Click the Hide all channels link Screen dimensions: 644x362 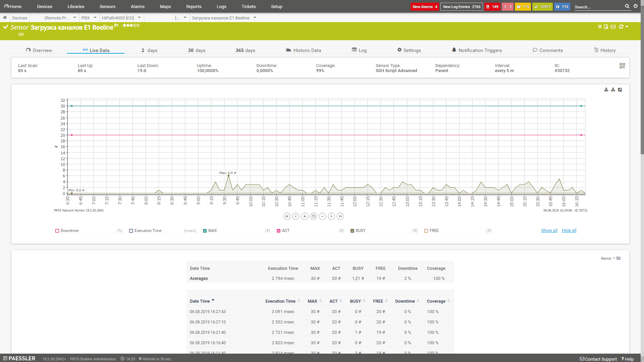(x=569, y=230)
